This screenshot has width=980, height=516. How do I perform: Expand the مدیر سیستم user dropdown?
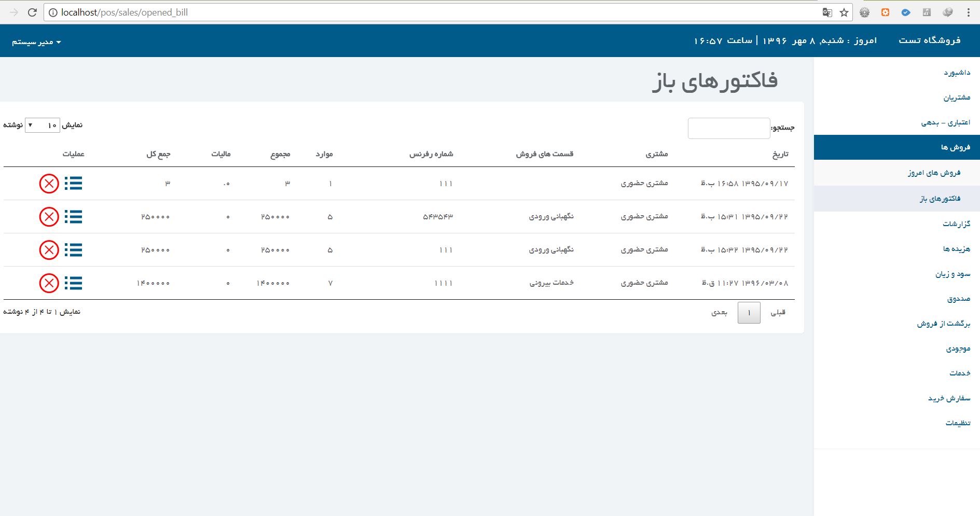pyautogui.click(x=36, y=42)
